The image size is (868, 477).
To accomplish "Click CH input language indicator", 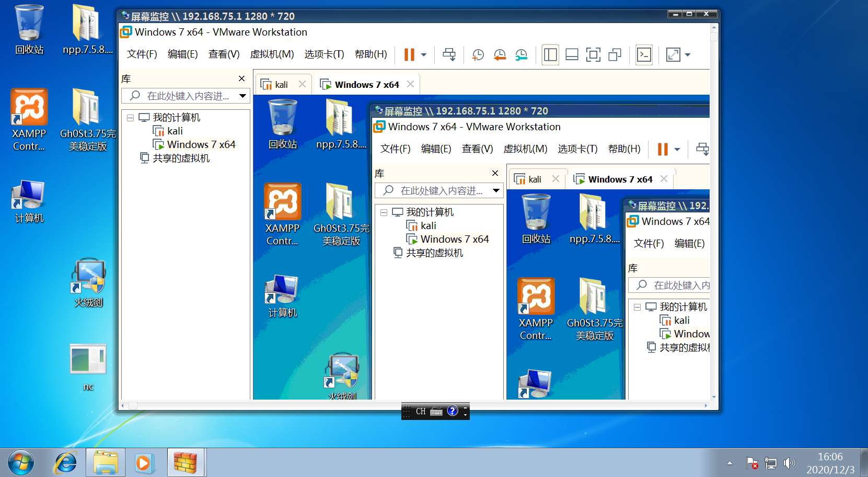I will coord(421,412).
